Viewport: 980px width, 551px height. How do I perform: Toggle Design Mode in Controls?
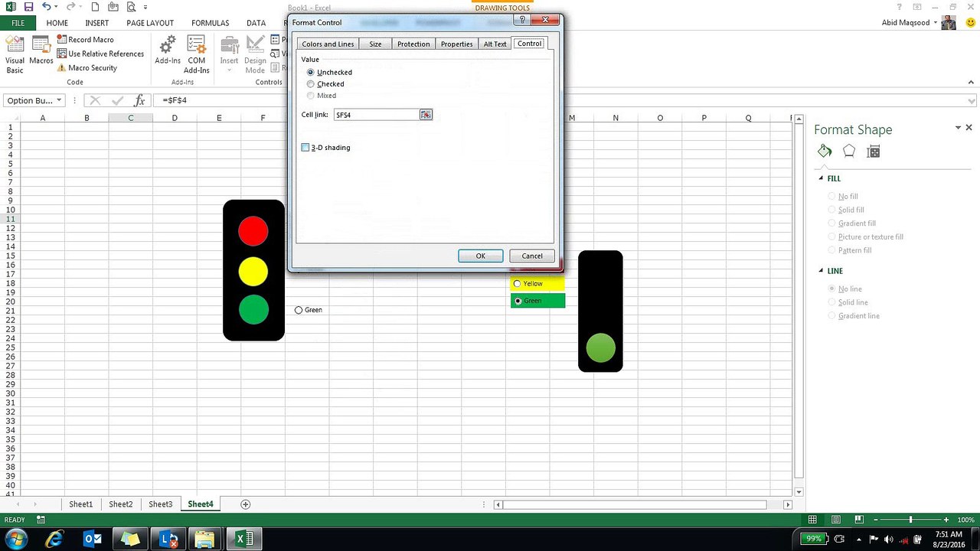point(255,54)
